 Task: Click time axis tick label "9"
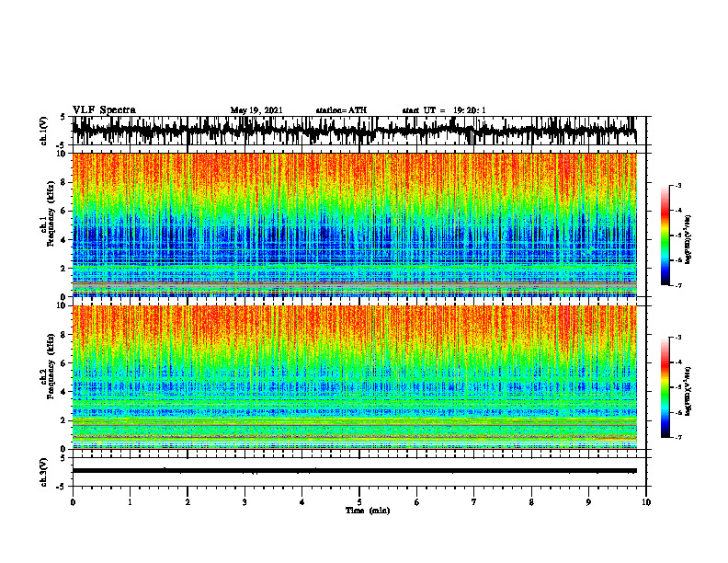[588, 502]
